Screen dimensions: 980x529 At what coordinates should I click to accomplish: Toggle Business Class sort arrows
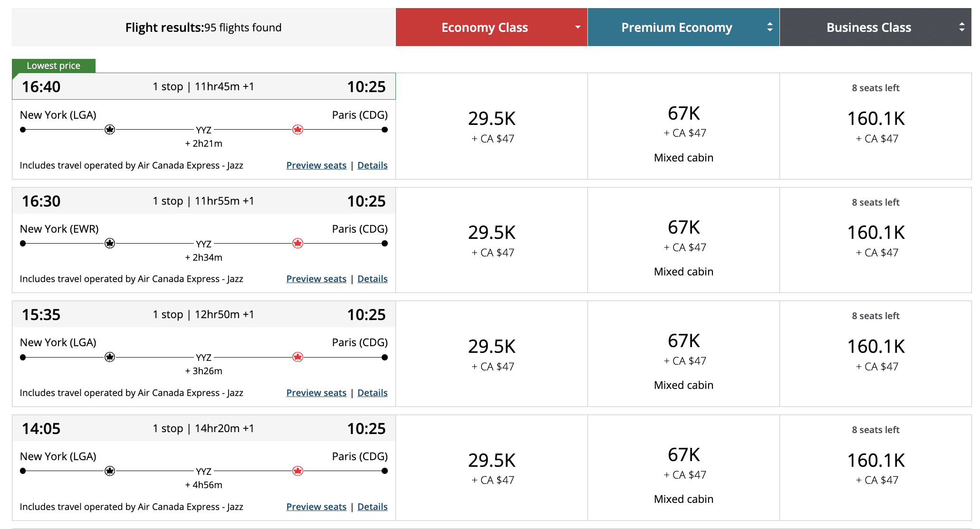click(x=961, y=27)
